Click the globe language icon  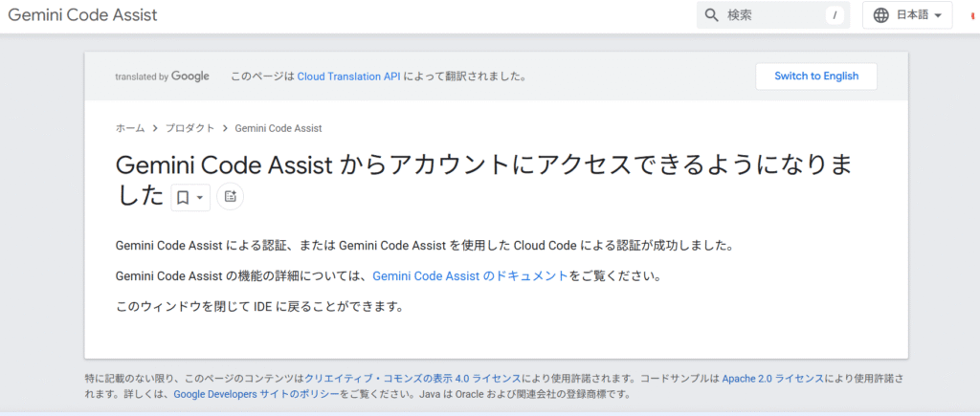[x=881, y=15]
